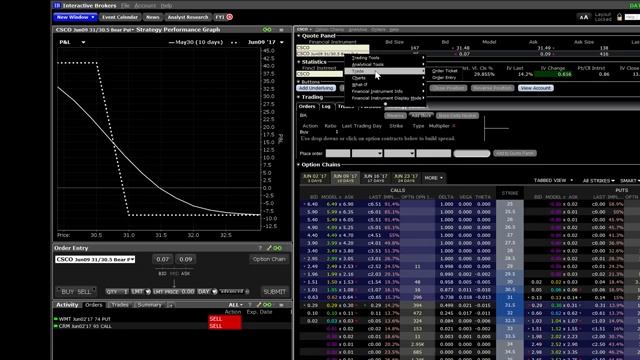Open the P&L dropdown on the graph

(83, 42)
